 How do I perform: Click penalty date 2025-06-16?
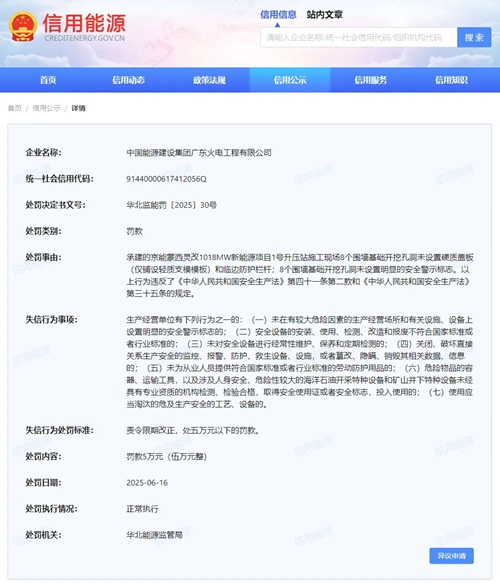[x=147, y=483]
